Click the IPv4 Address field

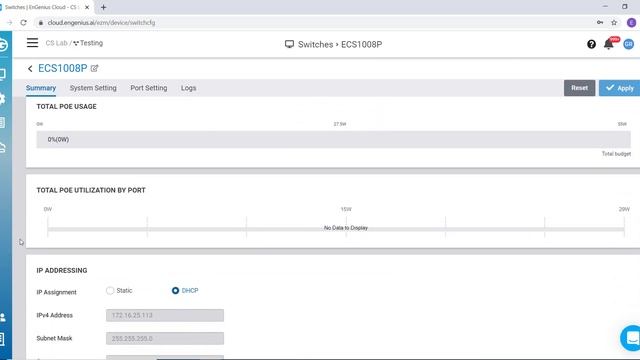[x=165, y=315]
